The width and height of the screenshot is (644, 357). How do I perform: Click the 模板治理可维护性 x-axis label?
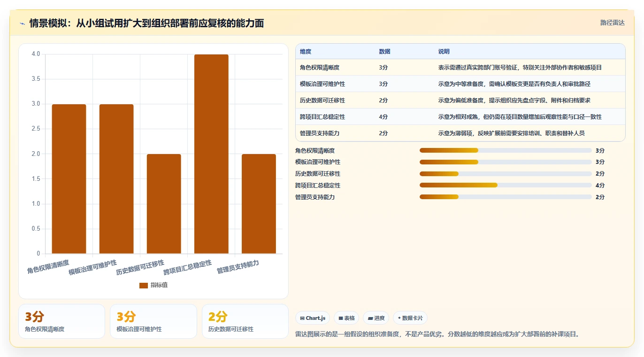click(92, 267)
